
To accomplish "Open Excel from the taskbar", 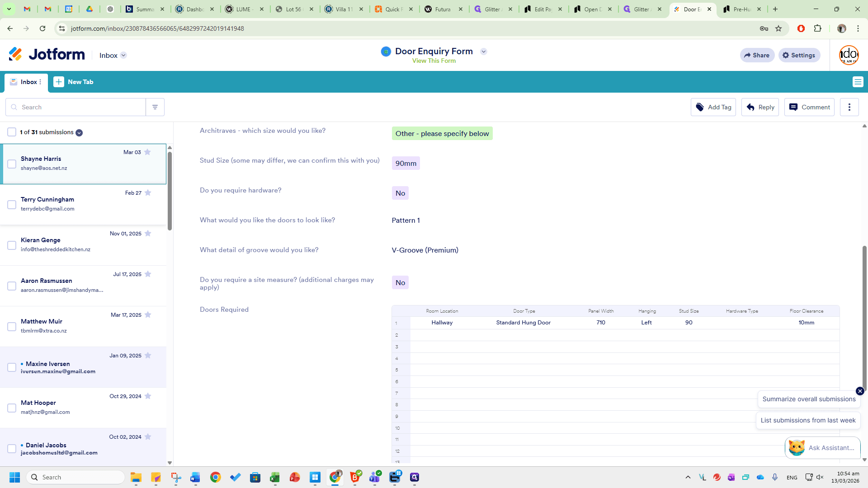I will pyautogui.click(x=275, y=477).
